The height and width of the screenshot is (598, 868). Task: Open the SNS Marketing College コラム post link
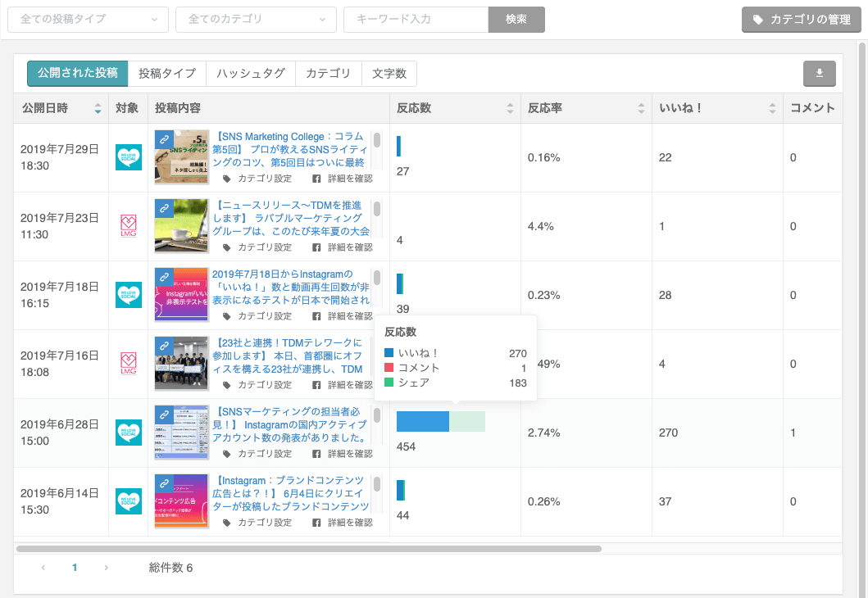point(290,149)
